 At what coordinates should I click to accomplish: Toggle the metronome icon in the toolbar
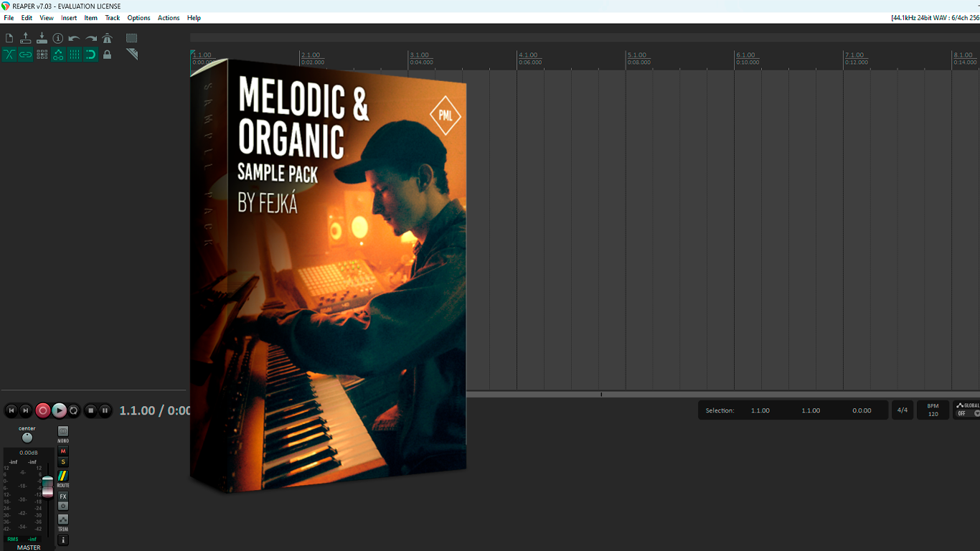pyautogui.click(x=108, y=38)
